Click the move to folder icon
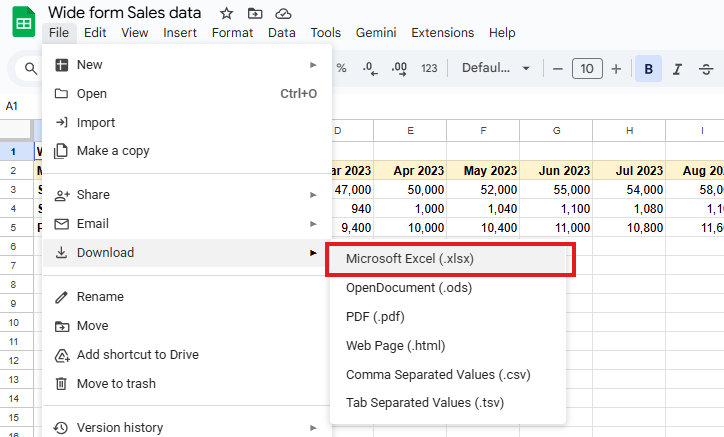Viewport: 724px width, 437px height. [255, 13]
